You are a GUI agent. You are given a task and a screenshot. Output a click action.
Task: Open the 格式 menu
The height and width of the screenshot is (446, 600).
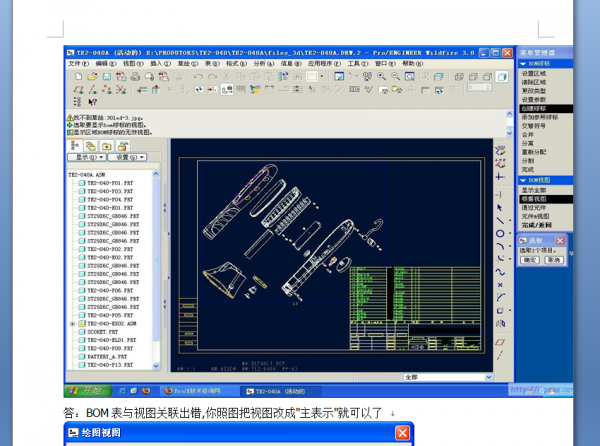[236, 63]
